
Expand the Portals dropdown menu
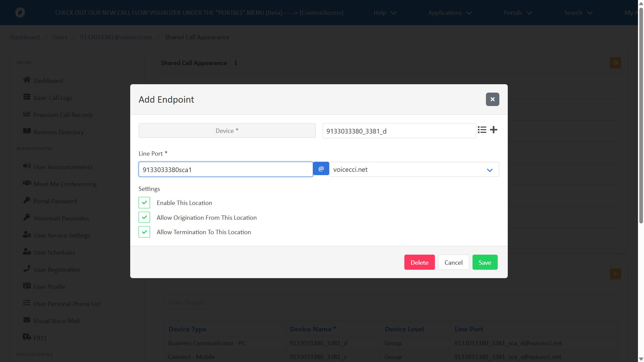click(517, 13)
